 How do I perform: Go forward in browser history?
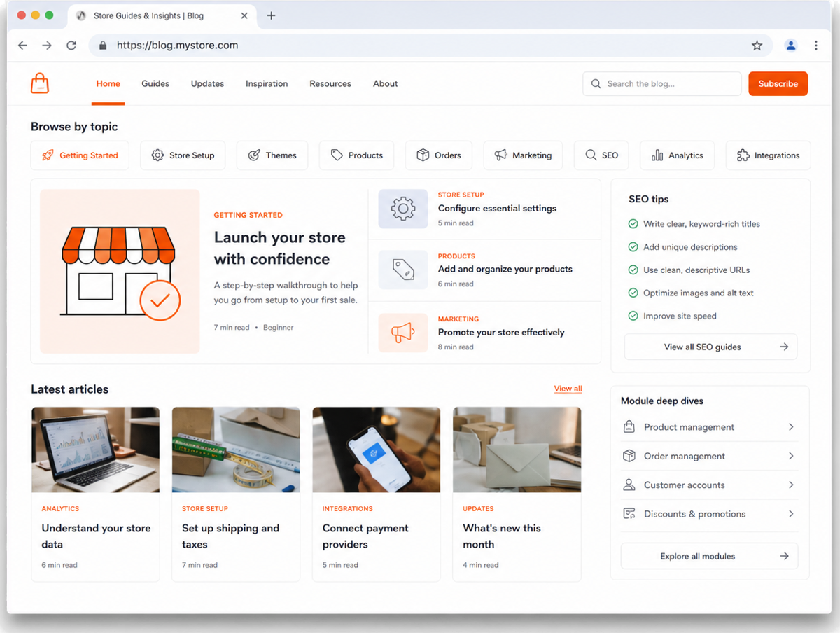[x=47, y=46]
